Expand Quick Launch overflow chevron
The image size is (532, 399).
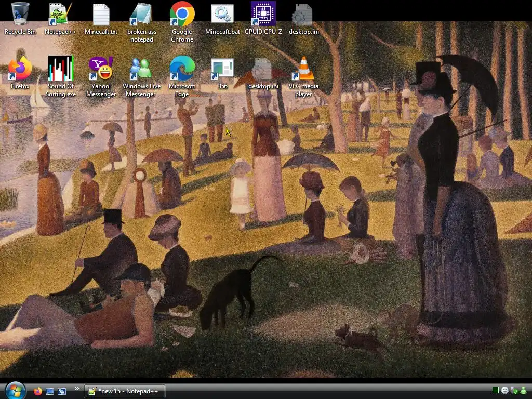tap(77, 389)
